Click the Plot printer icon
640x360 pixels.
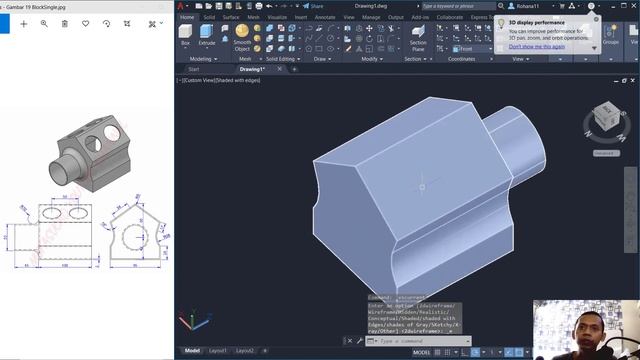(259, 6)
